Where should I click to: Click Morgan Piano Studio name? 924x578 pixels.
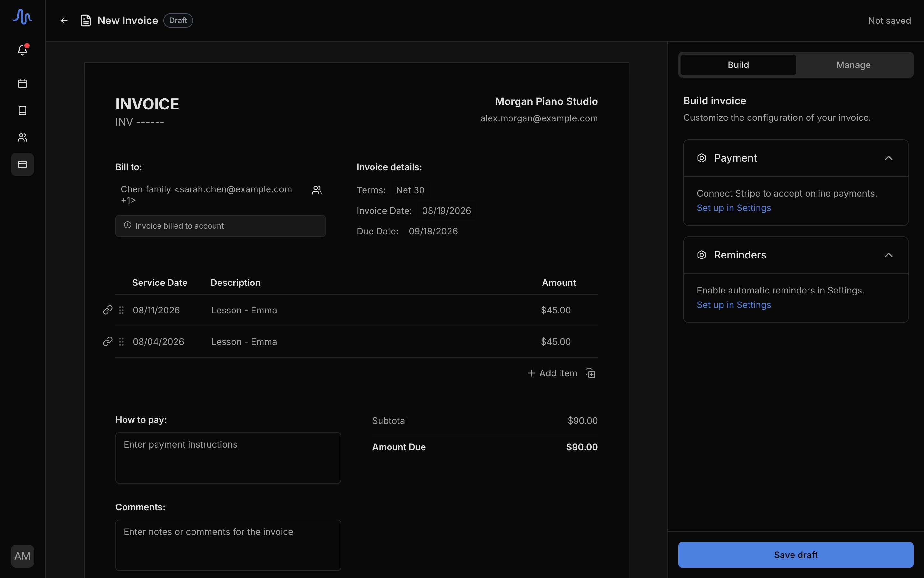click(x=546, y=101)
